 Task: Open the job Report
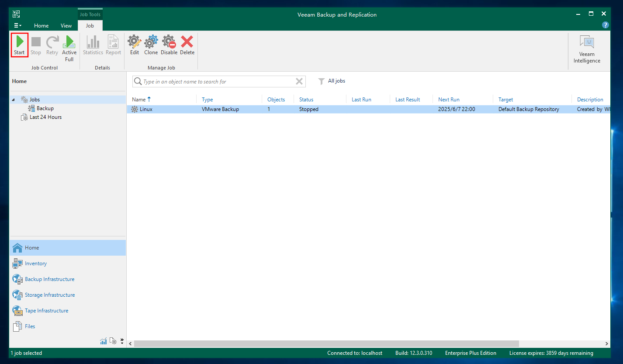point(113,45)
